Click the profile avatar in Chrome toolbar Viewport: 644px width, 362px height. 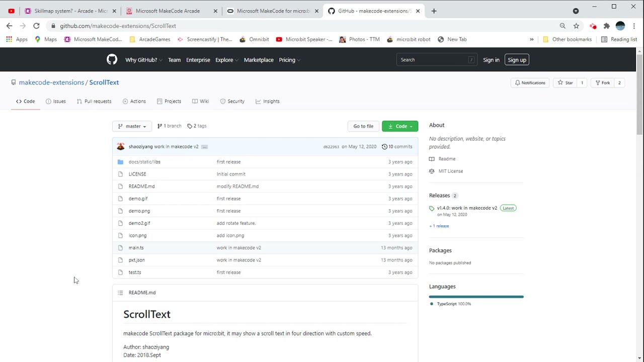pos(620,26)
